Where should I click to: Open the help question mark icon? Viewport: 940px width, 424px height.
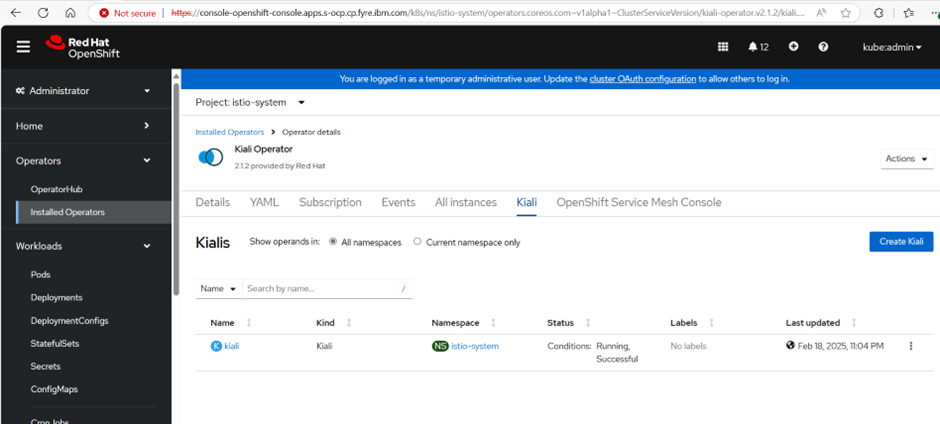pyautogui.click(x=823, y=47)
